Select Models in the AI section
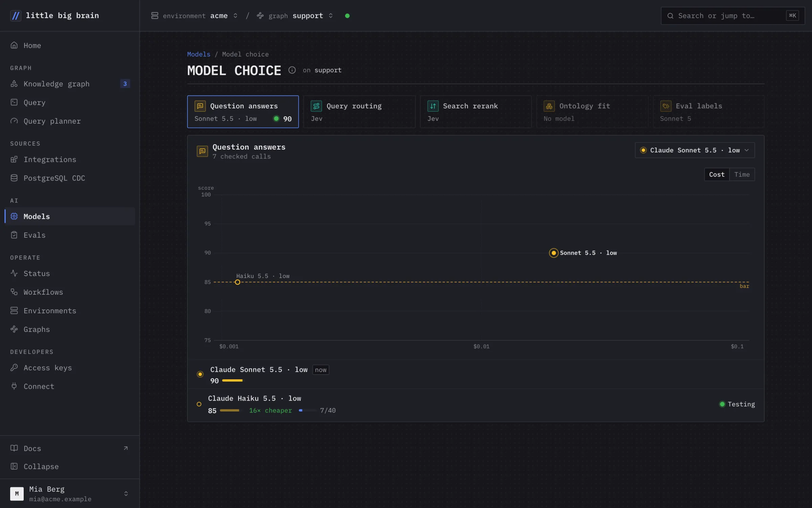 [70, 216]
